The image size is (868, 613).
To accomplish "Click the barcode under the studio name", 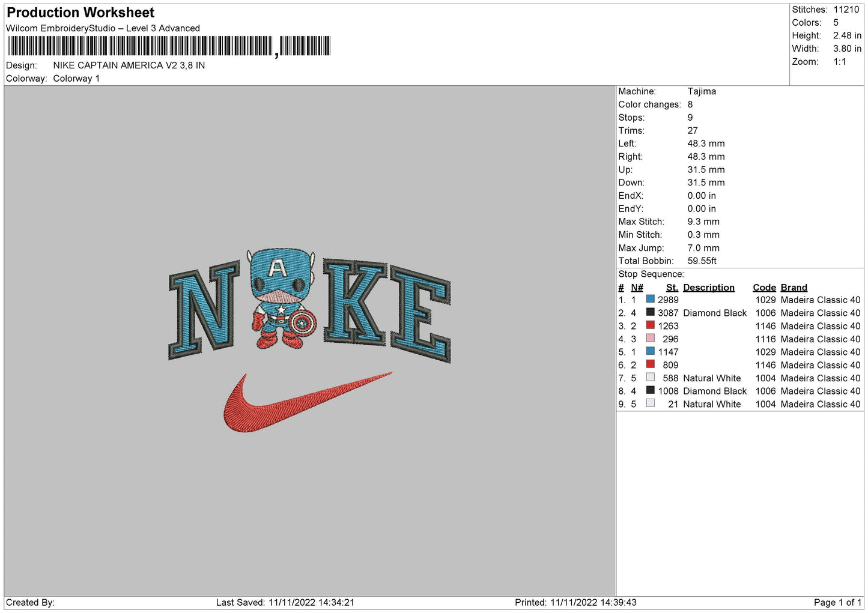I will coord(169,46).
